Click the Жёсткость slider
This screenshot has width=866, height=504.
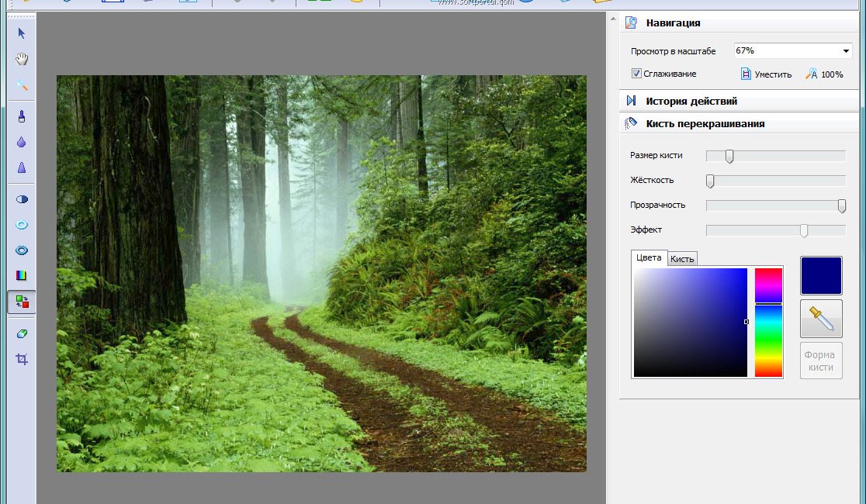pyautogui.click(x=776, y=181)
